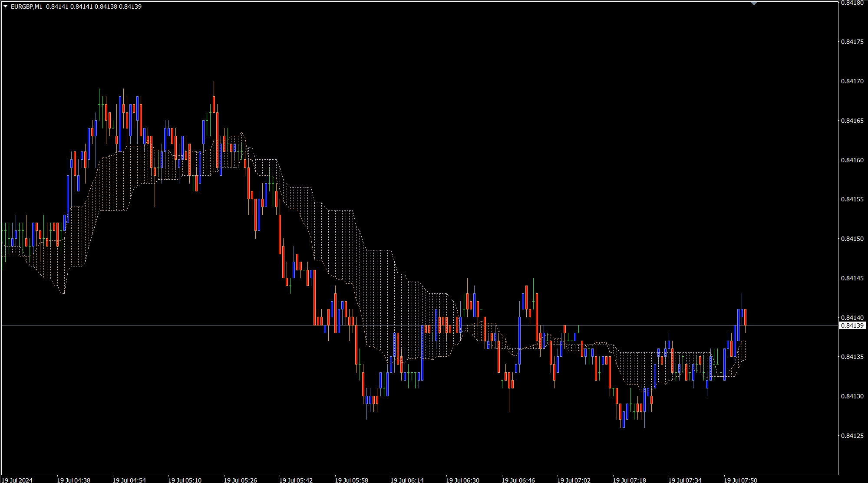Click the 19 Jul 07:50 time label
The width and height of the screenshot is (868, 483).
[x=740, y=480]
